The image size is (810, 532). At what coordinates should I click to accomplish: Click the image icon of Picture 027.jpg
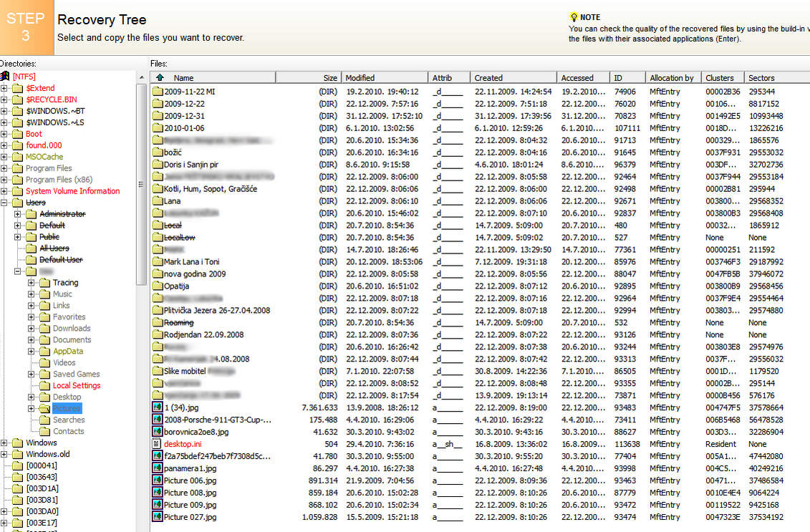(158, 517)
